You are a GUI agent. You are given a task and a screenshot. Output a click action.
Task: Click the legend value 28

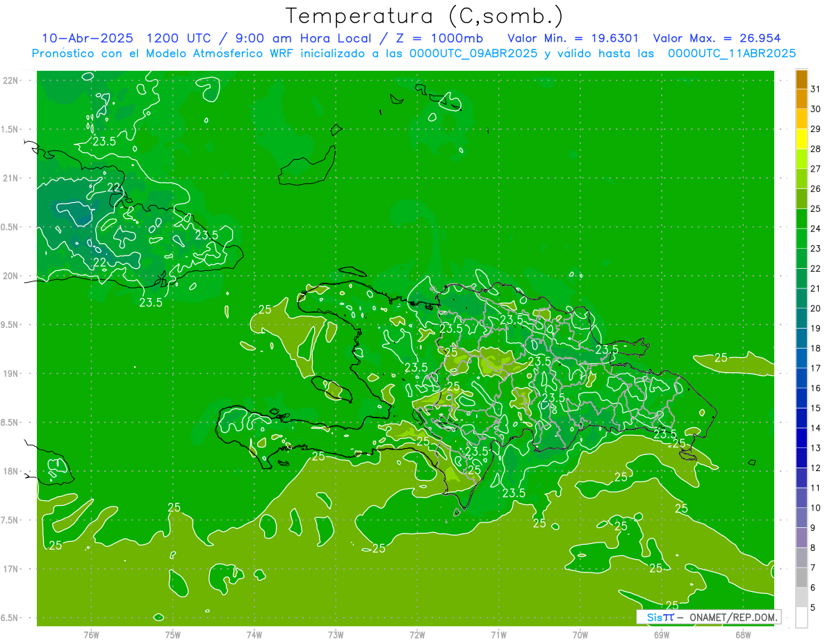coord(815,149)
